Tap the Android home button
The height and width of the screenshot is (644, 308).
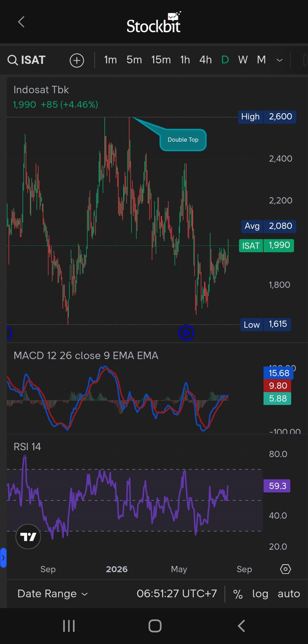pos(155,626)
